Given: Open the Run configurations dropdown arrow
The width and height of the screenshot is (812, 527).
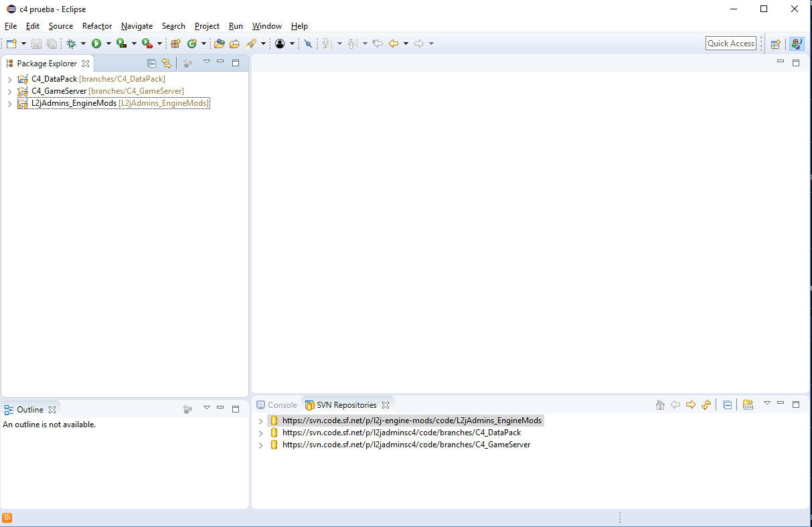Looking at the screenshot, I should (x=108, y=44).
